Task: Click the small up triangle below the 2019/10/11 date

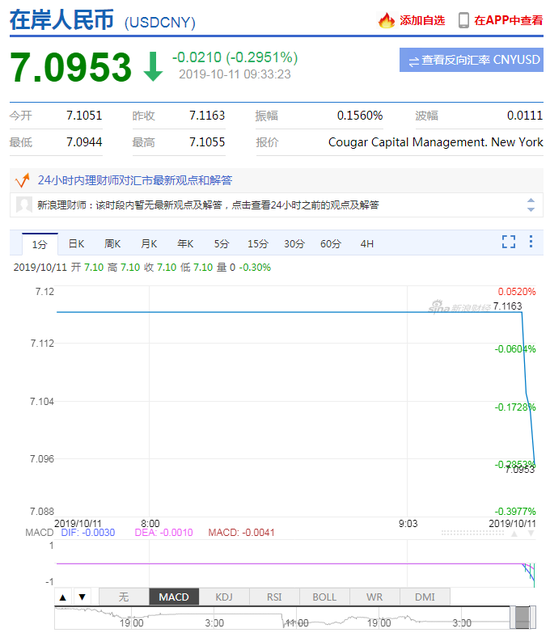Action: 515,533
